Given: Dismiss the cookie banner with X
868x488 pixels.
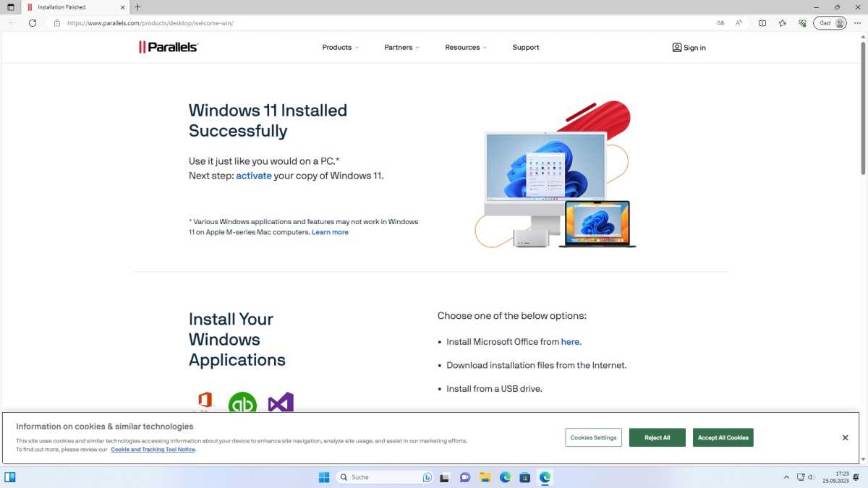Looking at the screenshot, I should [x=845, y=437].
